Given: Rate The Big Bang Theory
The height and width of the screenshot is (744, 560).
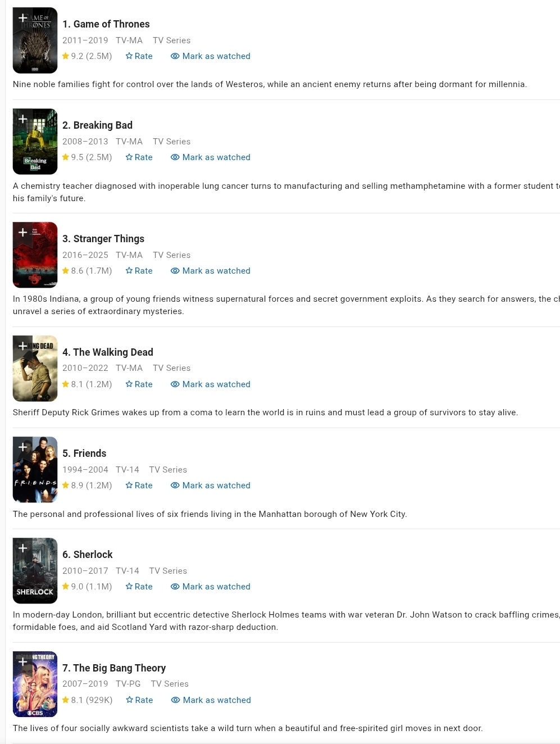Looking at the screenshot, I should pyautogui.click(x=139, y=700).
